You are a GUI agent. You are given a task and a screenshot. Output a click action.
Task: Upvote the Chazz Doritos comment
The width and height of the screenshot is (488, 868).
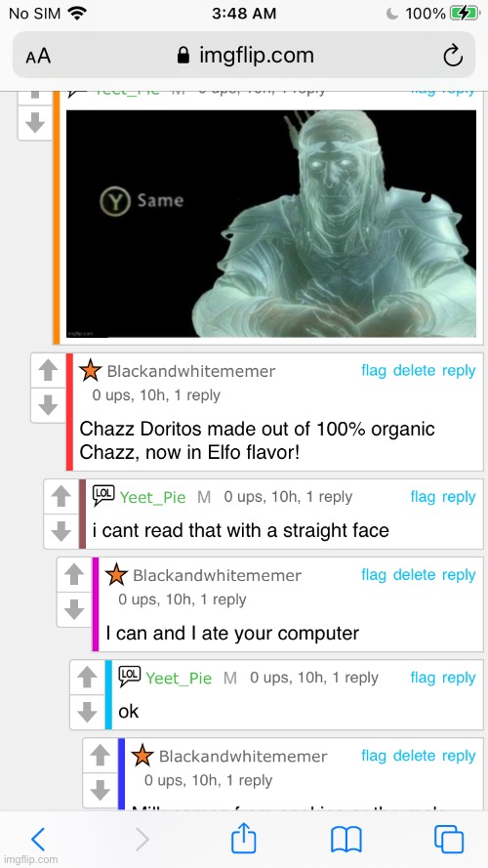click(48, 370)
